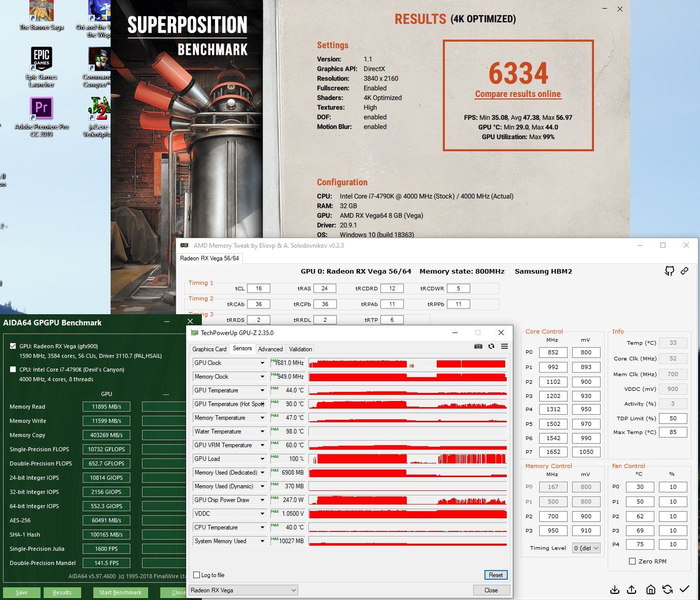Click the Fan P4 temperature field showing 75
Image resolution: width=700 pixels, height=600 pixels.
[x=640, y=544]
